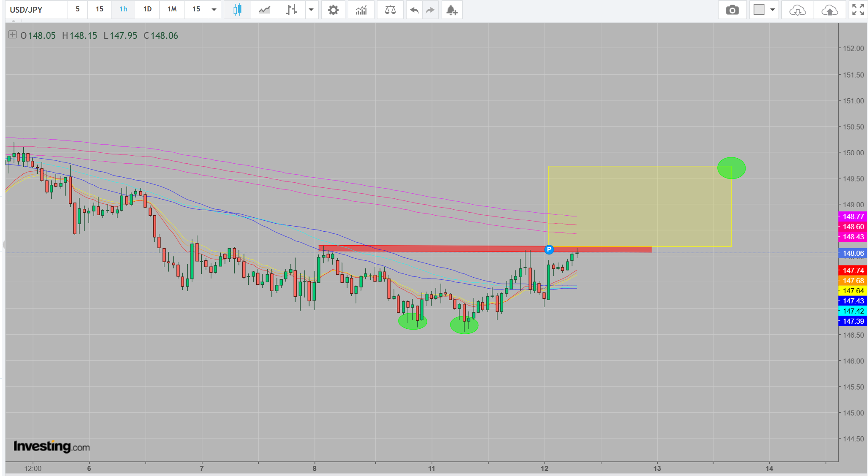Open the indicators icon

pyautogui.click(x=361, y=10)
